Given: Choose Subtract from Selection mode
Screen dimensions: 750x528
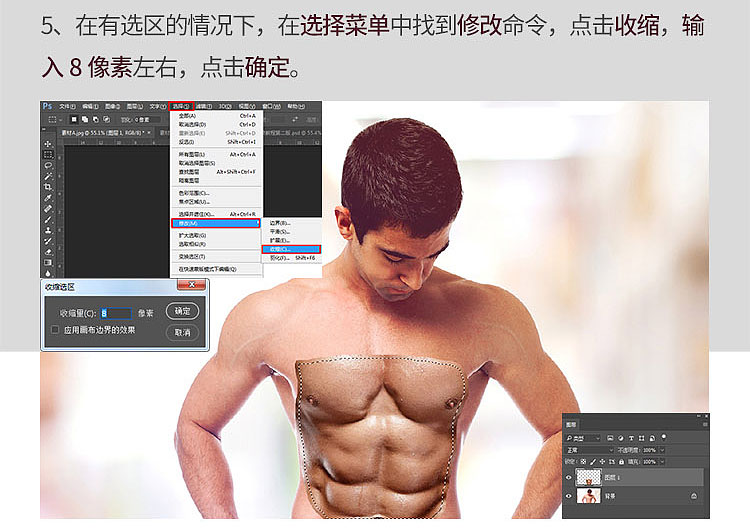Looking at the screenshot, I should point(96,120).
